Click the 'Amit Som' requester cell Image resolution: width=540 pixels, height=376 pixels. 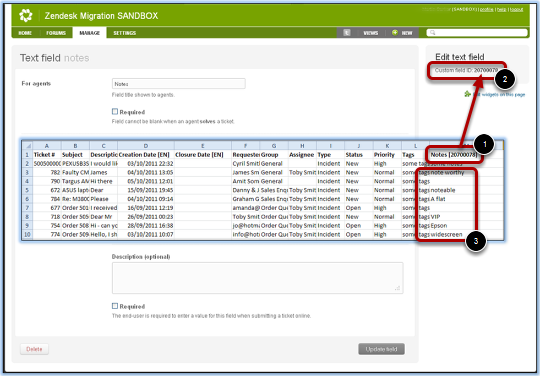click(x=246, y=181)
